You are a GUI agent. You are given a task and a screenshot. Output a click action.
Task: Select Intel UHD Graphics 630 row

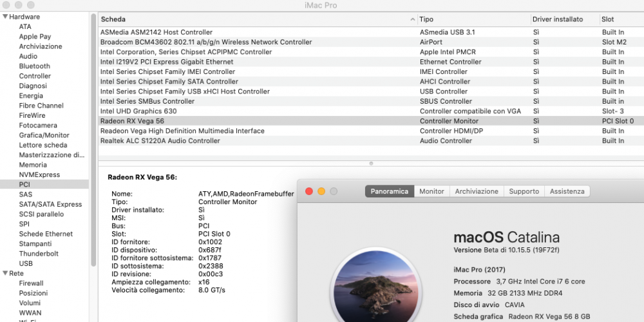tap(371, 111)
